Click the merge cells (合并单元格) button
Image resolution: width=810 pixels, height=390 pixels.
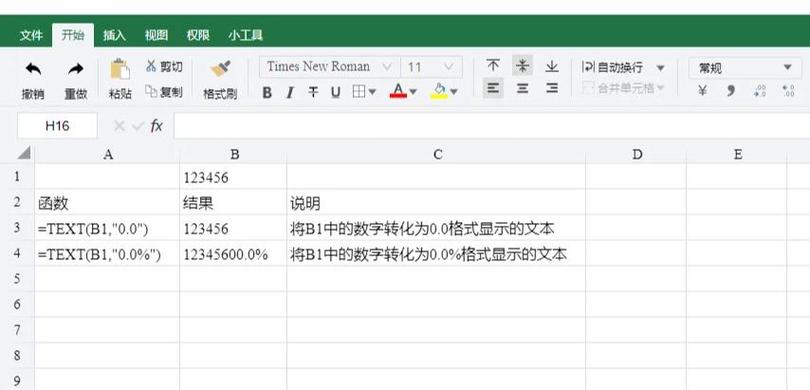618,89
